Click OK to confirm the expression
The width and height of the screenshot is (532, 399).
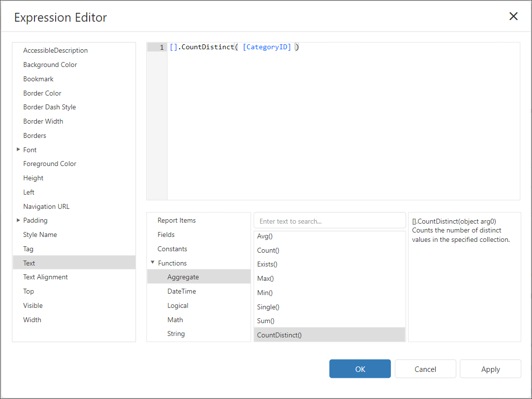pyautogui.click(x=360, y=369)
